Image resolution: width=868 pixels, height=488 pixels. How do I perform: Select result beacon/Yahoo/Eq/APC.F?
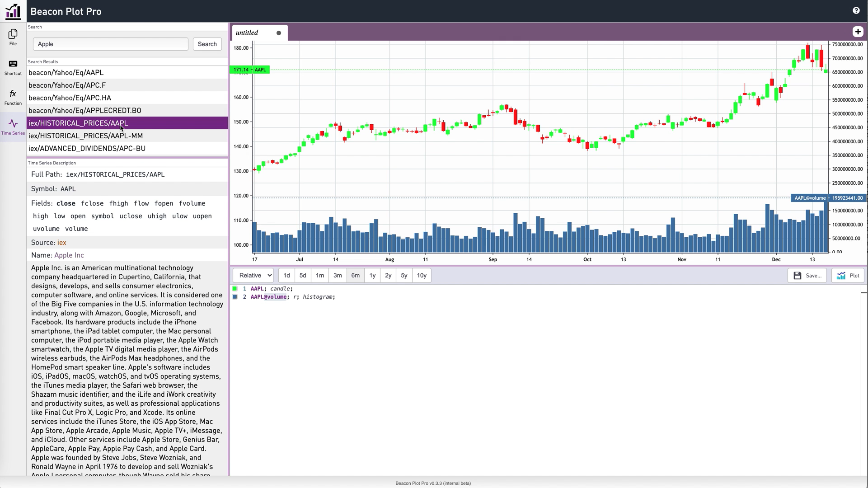(127, 85)
